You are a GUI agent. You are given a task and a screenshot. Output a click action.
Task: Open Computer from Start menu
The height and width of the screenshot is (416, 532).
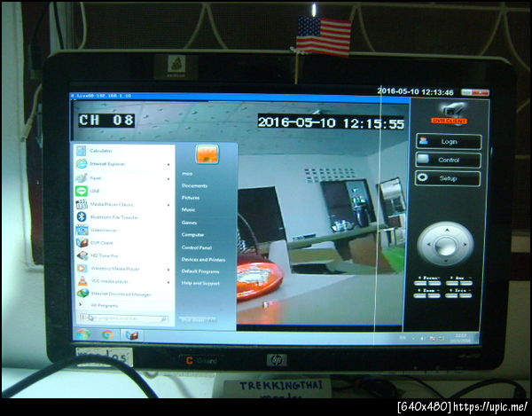click(x=192, y=235)
